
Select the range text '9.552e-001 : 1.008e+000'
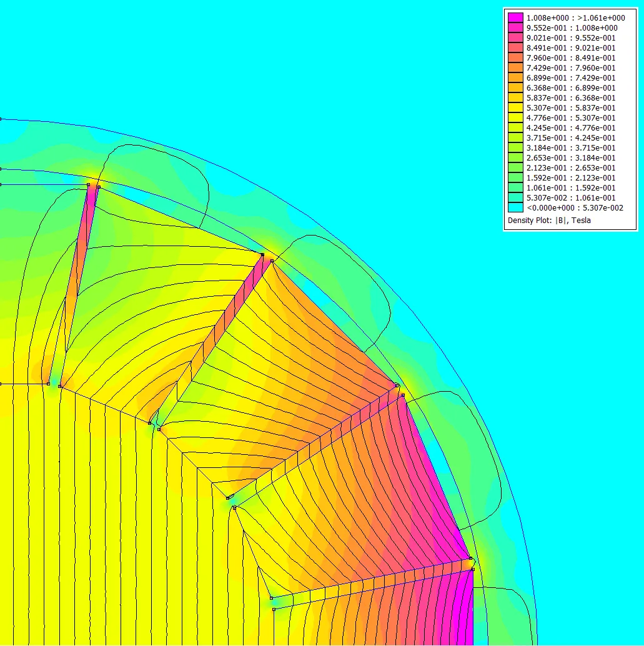coord(572,27)
